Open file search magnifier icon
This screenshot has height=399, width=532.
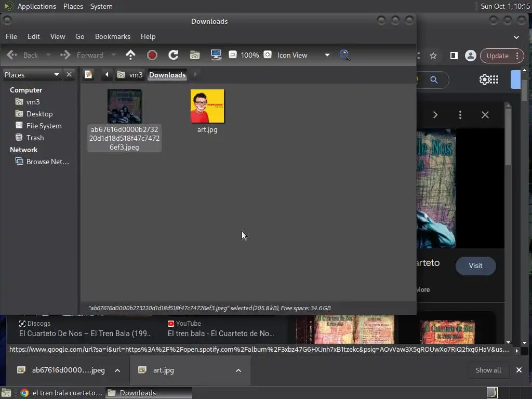345,55
